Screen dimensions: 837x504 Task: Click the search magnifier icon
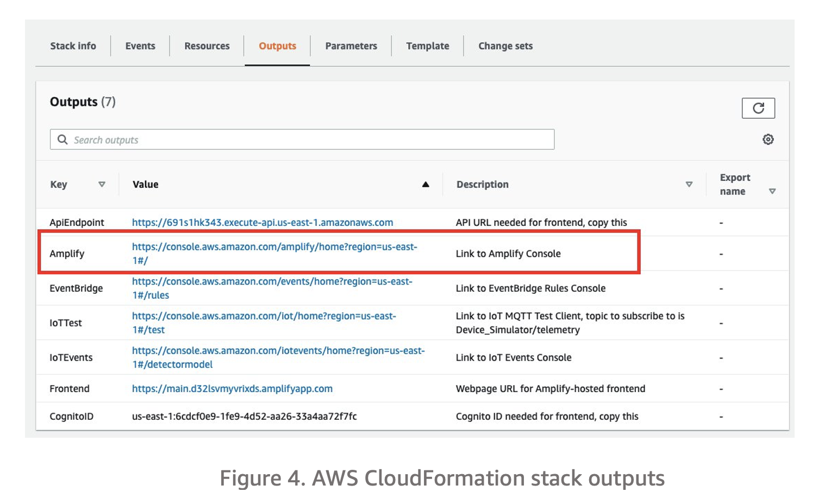click(x=63, y=140)
